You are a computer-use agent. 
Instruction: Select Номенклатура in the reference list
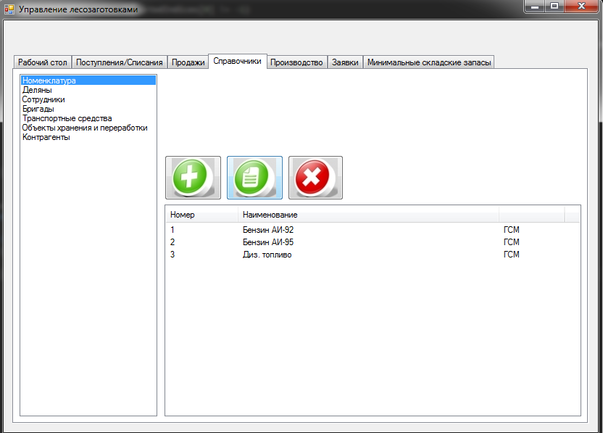pyautogui.click(x=88, y=80)
